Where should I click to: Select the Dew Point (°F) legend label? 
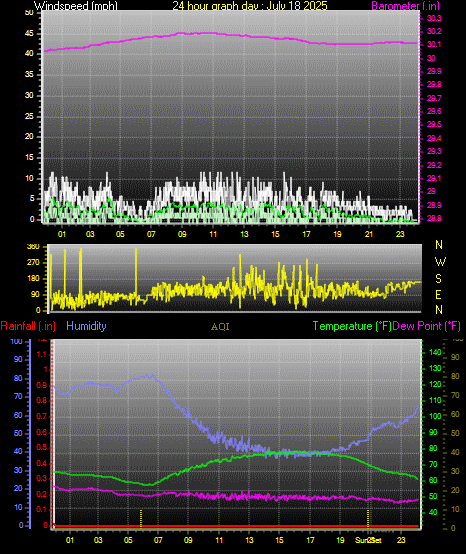click(x=426, y=326)
